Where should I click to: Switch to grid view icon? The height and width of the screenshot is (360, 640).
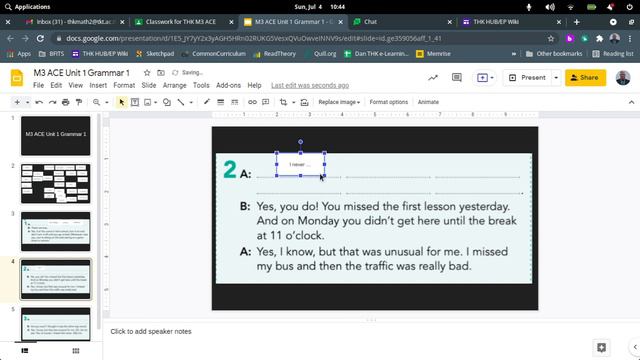[76, 351]
